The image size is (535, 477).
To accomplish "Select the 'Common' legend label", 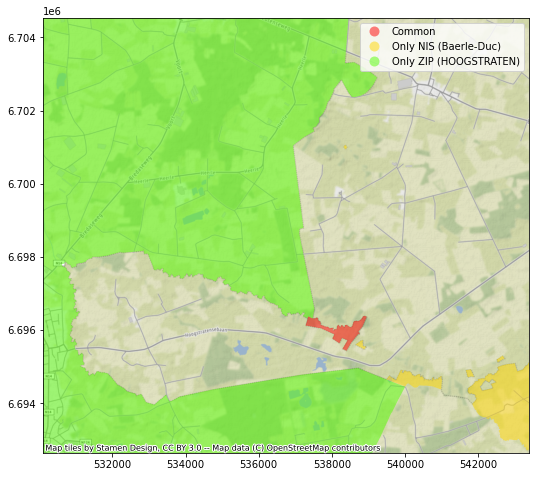I will (x=413, y=31).
